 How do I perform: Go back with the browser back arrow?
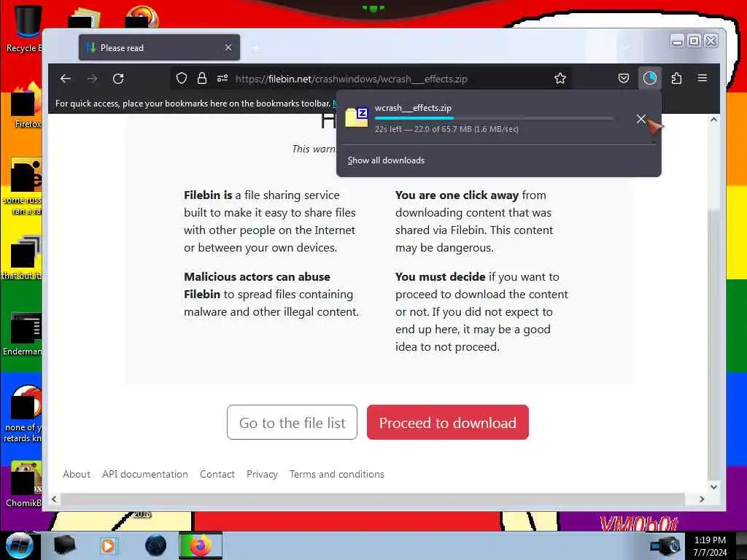pyautogui.click(x=66, y=79)
